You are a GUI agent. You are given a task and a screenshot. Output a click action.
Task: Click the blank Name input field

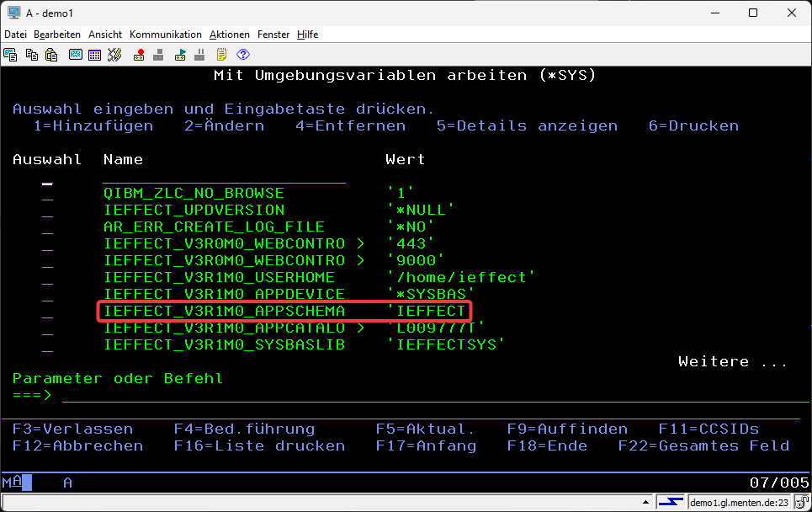point(224,177)
